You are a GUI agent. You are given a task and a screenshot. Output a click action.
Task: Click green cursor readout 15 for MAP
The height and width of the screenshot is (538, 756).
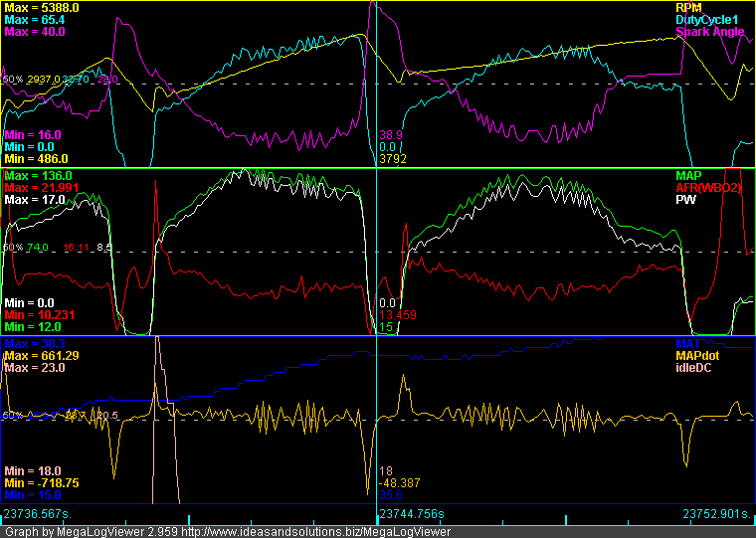(x=386, y=327)
